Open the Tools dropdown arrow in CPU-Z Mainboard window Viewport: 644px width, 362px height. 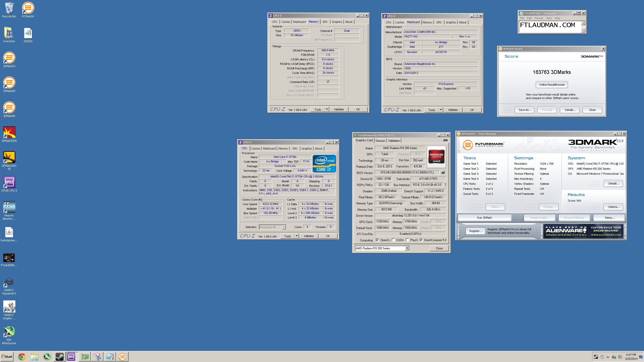[x=441, y=110]
